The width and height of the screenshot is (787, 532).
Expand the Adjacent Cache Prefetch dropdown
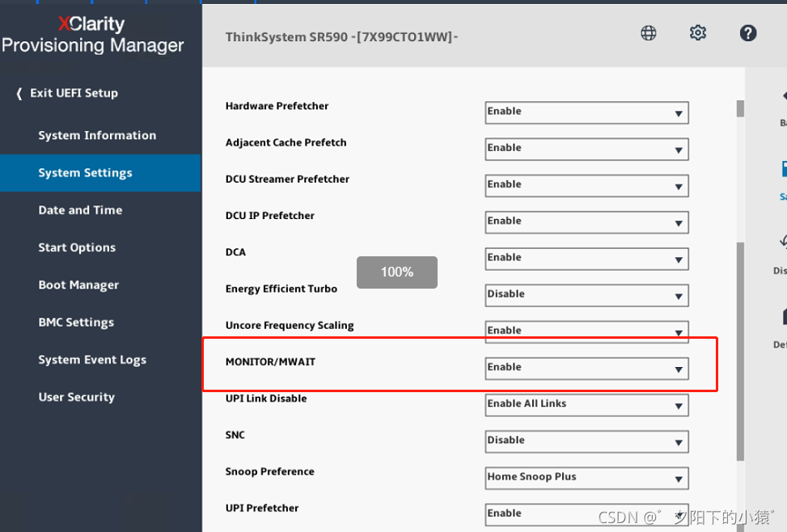[586, 149]
